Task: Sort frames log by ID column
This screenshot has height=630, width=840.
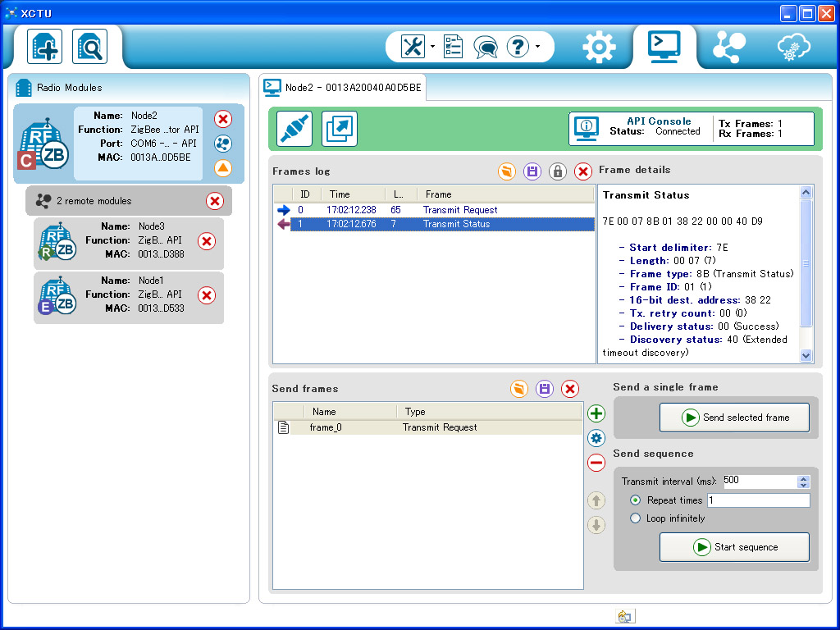Action: 307,194
